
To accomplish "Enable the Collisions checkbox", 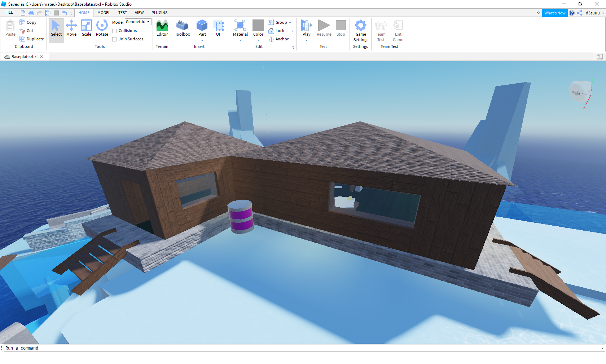I will [114, 31].
